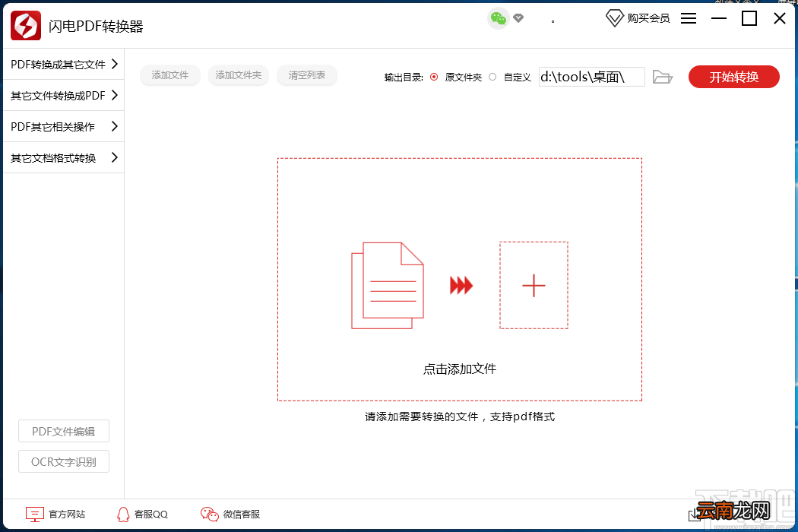Screen dimensions: 798x532
Task: Browse output folder with folder icon
Action: click(x=662, y=77)
